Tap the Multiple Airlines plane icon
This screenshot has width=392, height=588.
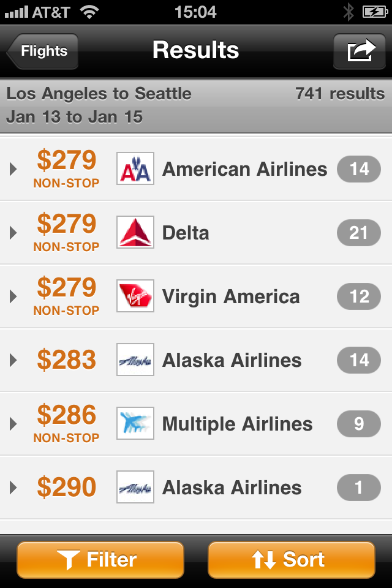point(135,424)
